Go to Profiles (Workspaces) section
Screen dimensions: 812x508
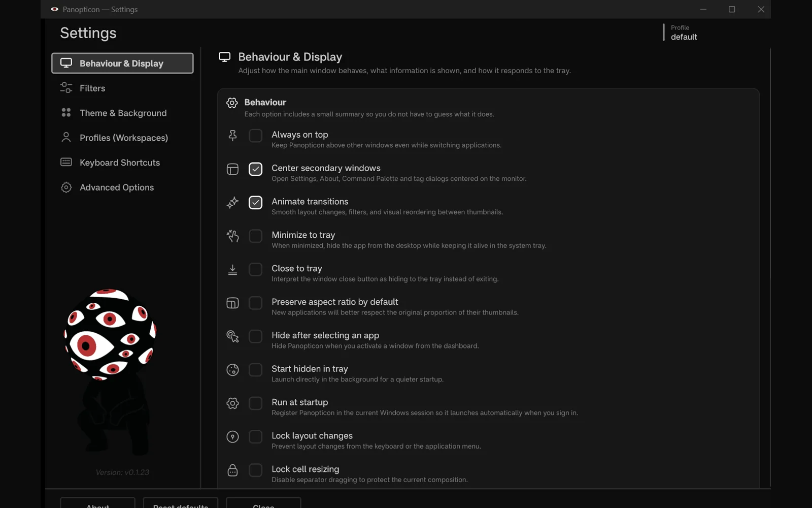coord(122,138)
